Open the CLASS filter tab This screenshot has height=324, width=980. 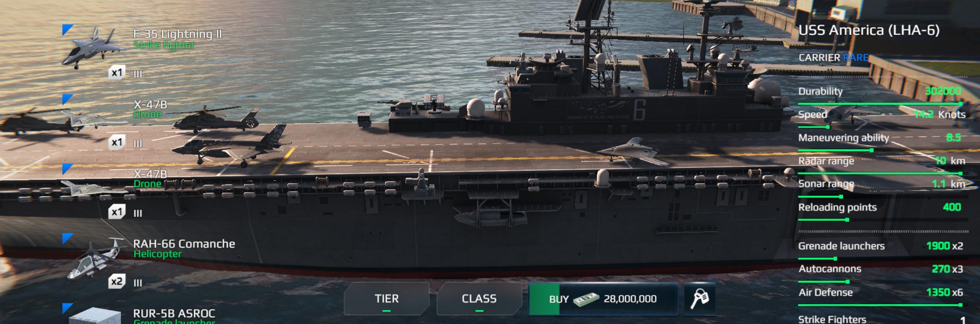pos(479,299)
